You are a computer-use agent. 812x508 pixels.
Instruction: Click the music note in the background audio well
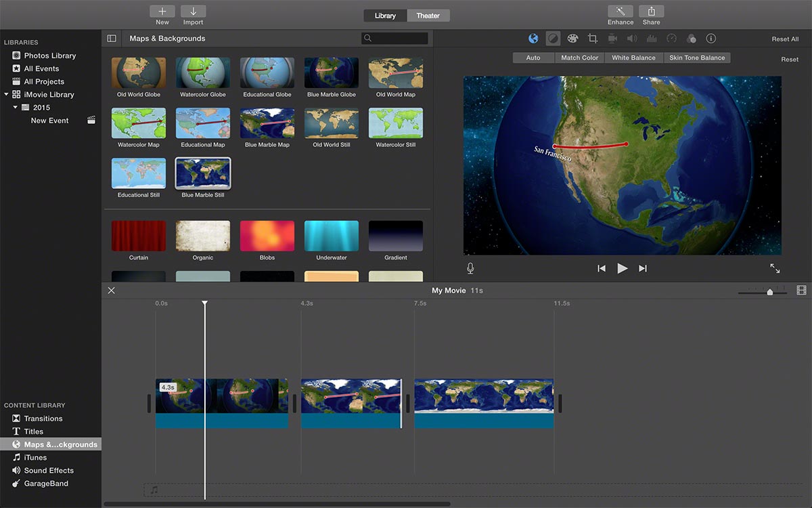click(x=154, y=489)
